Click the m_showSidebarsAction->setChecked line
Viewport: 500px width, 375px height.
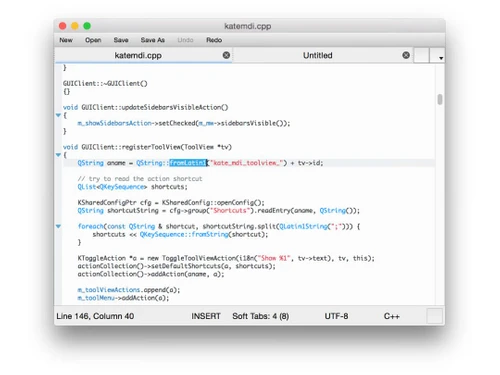pos(184,123)
